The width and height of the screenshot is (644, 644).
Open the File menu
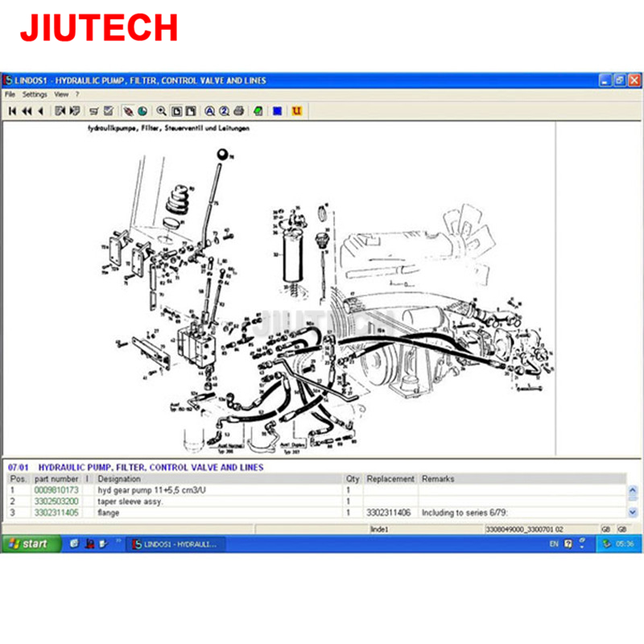[10, 94]
